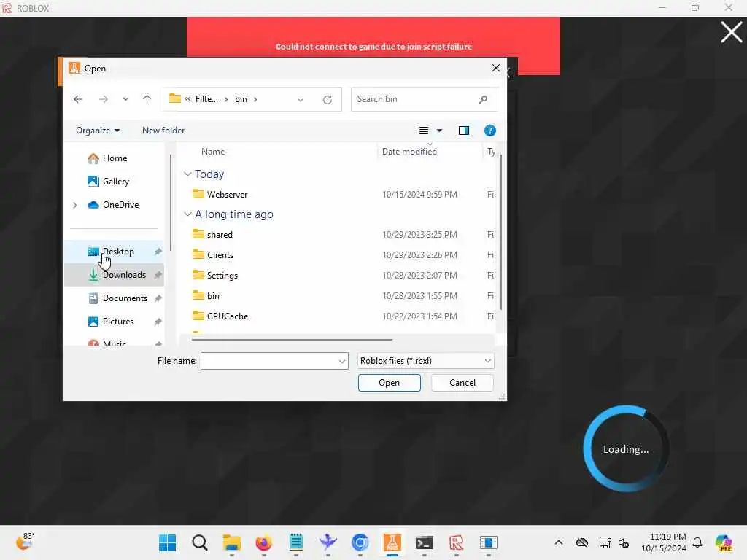Close the Roblox loading screen with X
This screenshot has height=560, width=747.
click(x=731, y=32)
